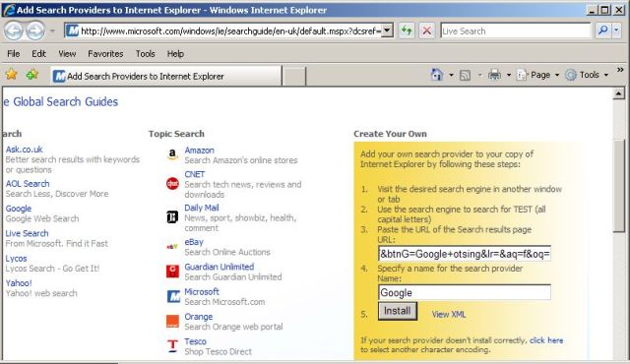Add the Live Search provider
Screen dimensions: 630x364
tap(27, 233)
